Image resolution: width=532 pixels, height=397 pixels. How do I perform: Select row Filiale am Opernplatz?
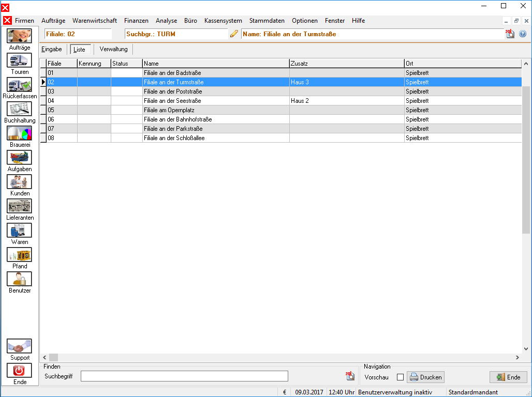(x=281, y=110)
